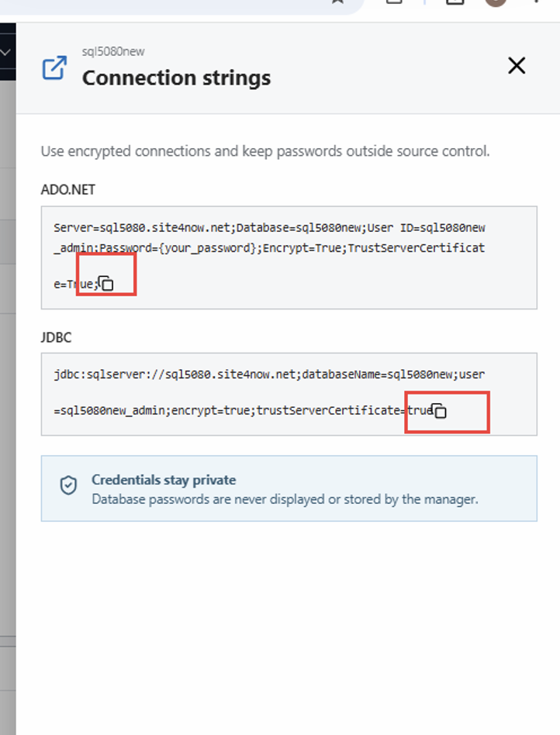Click the sql5080new subtitle text

113,51
